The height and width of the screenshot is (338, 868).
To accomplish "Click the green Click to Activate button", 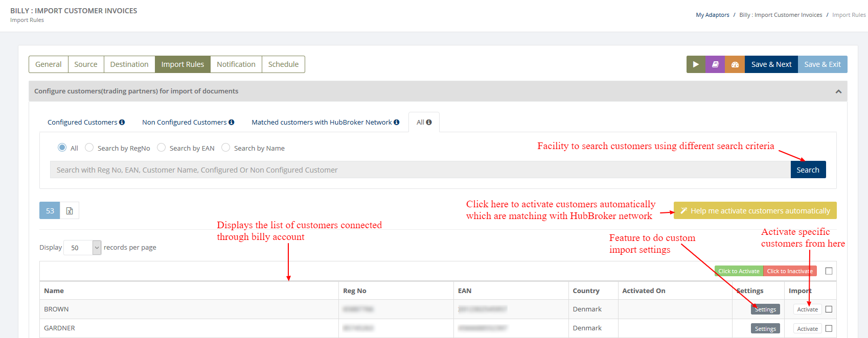I will pyautogui.click(x=739, y=271).
